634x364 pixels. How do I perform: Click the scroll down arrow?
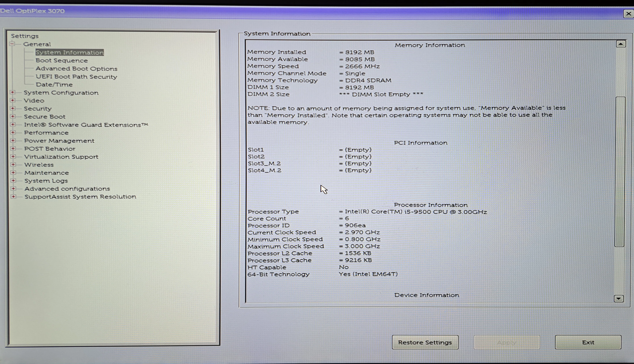619,299
